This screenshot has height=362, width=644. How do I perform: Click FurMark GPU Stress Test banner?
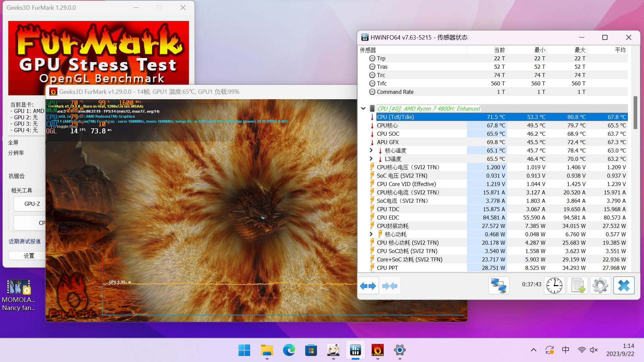click(99, 53)
